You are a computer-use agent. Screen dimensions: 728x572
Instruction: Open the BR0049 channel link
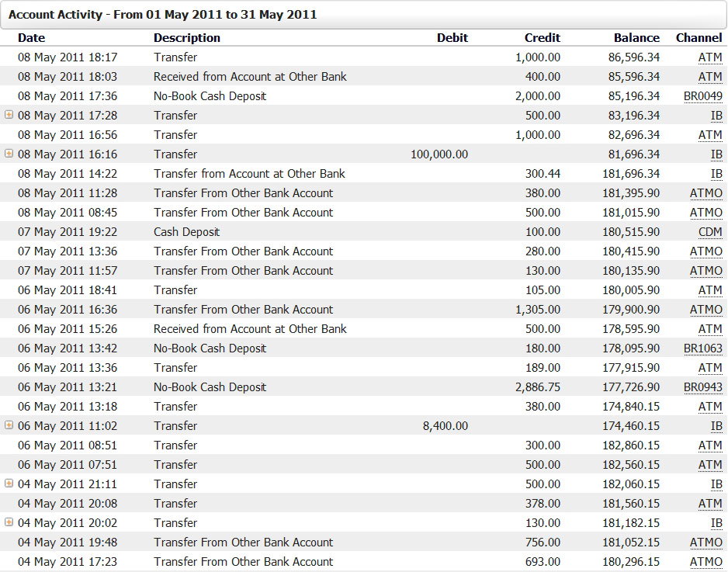click(x=703, y=96)
